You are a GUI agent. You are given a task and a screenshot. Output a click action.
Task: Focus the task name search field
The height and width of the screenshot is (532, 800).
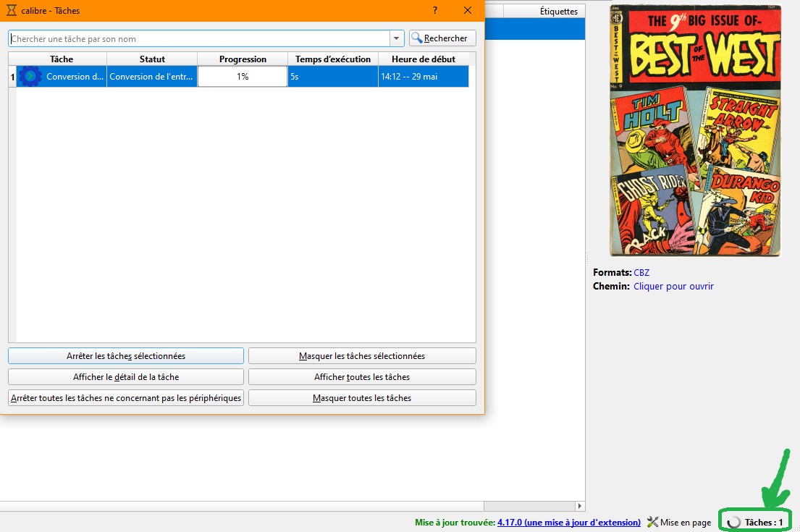click(200, 39)
